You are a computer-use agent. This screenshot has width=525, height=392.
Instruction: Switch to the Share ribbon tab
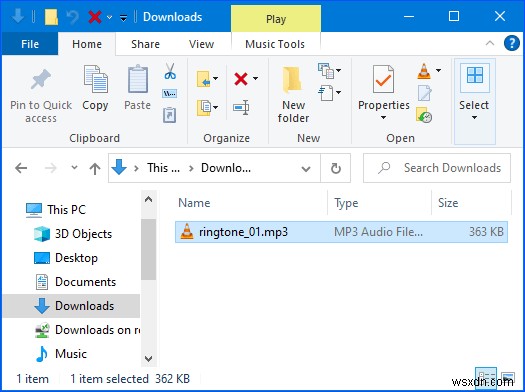pos(145,44)
